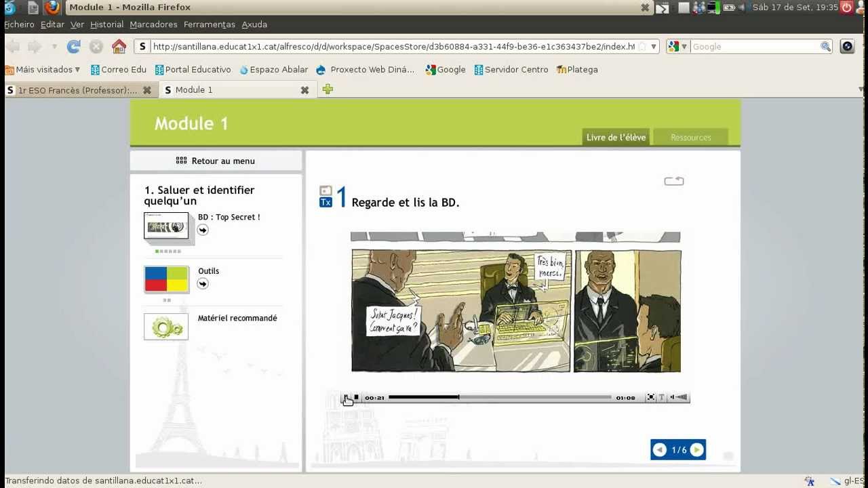Open the Marcadores menu
The width and height of the screenshot is (868, 488).
pyautogui.click(x=153, y=24)
